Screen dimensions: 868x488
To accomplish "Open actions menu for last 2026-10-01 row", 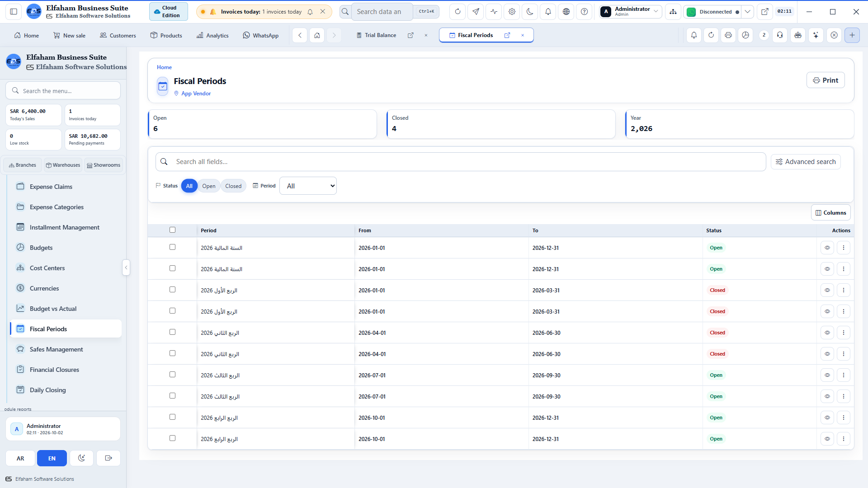I will point(844,439).
